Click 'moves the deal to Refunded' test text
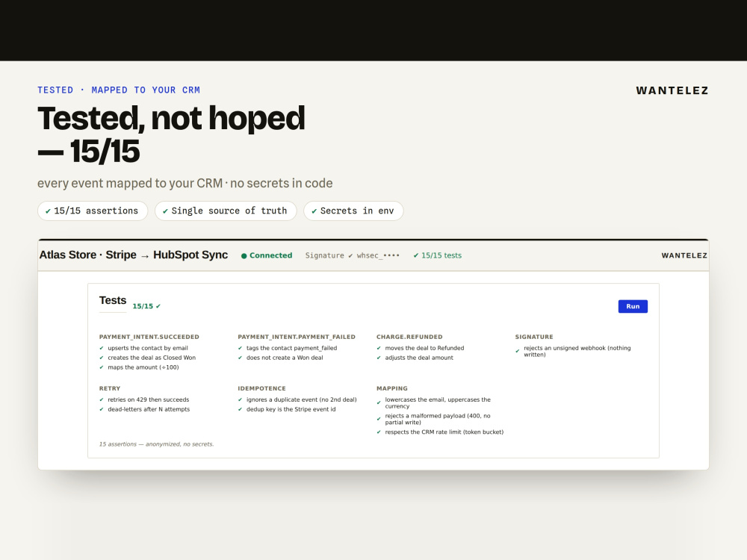Screen dimensions: 747x560 (424, 348)
